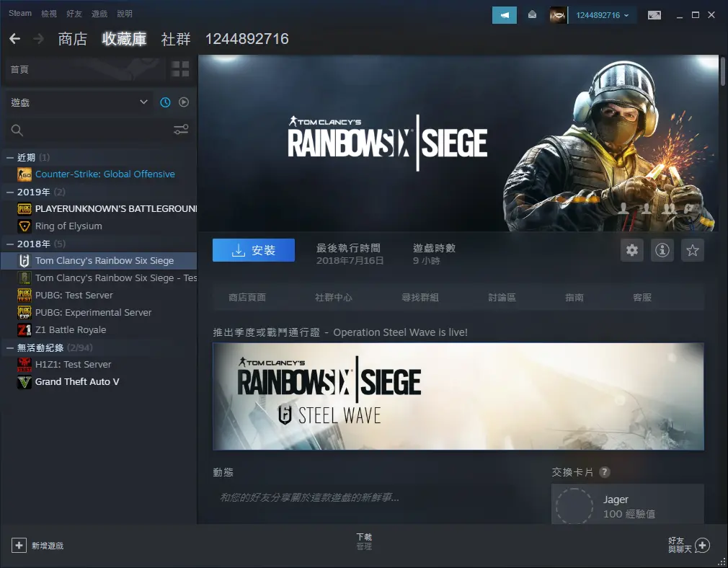Image resolution: width=728 pixels, height=568 pixels.
Task: Click the blue 安裝 install button
Action: click(254, 250)
